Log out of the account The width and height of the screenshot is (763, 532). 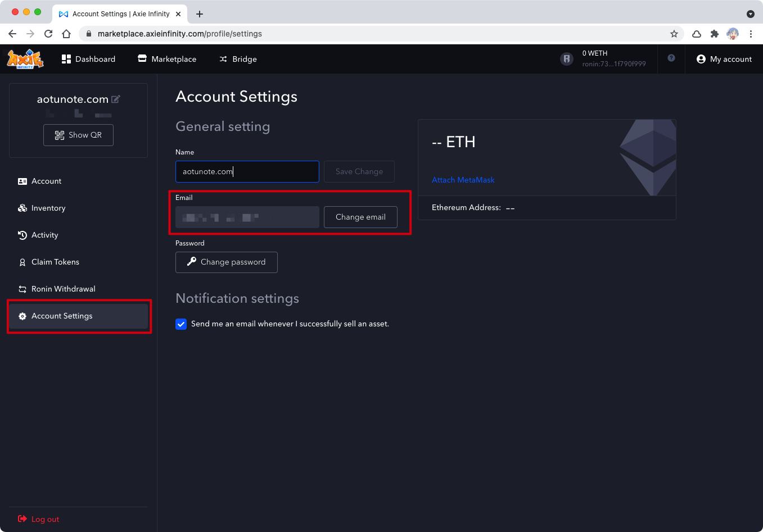38,519
